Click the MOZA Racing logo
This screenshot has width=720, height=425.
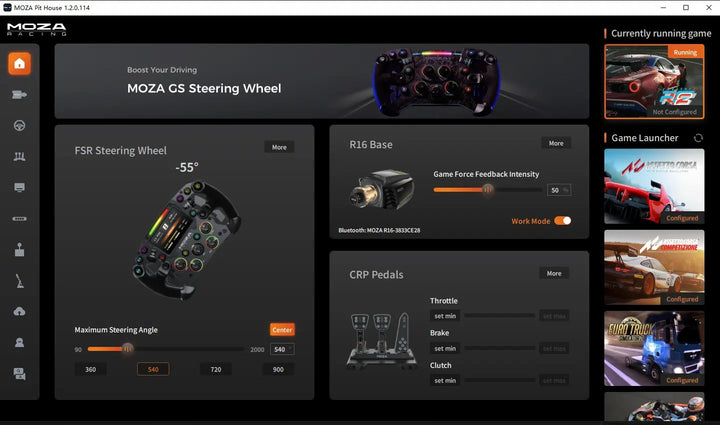coord(37,29)
